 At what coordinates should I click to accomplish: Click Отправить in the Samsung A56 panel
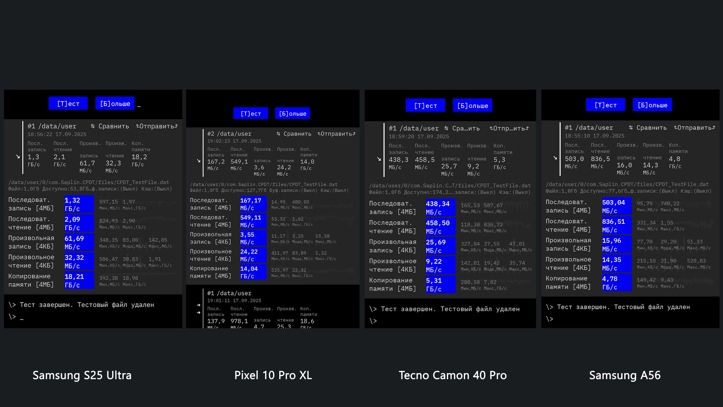tap(694, 127)
